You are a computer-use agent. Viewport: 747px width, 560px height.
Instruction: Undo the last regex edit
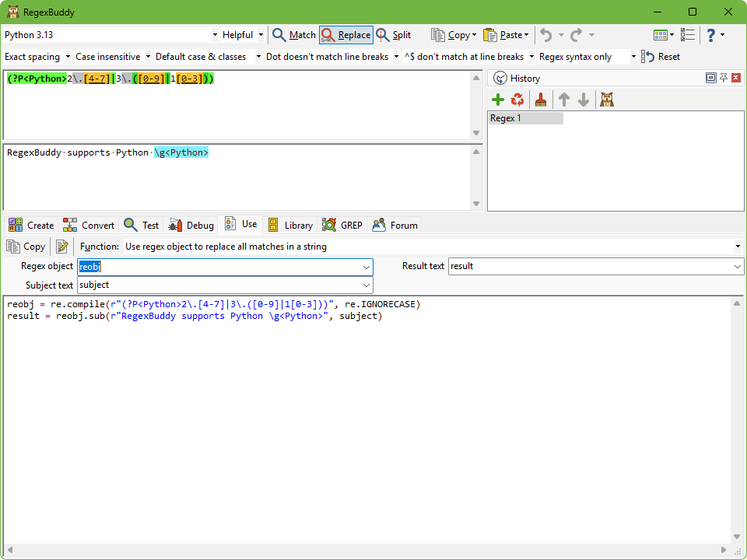pyautogui.click(x=546, y=35)
